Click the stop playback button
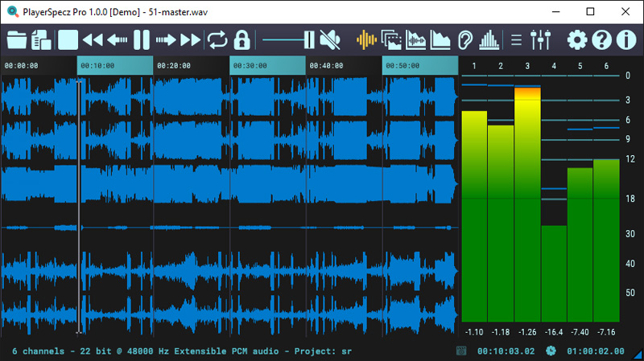This screenshot has width=644, height=361. tap(68, 39)
